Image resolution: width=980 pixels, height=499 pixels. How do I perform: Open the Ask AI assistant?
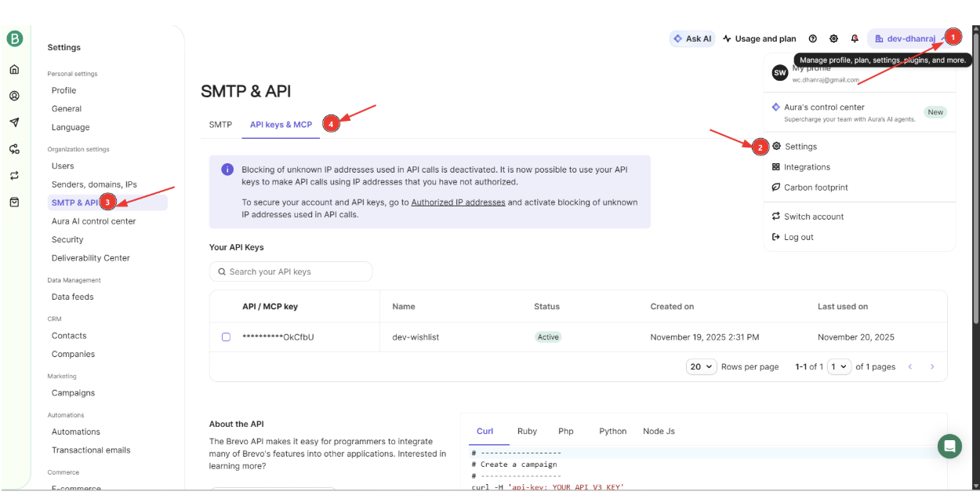click(x=692, y=38)
